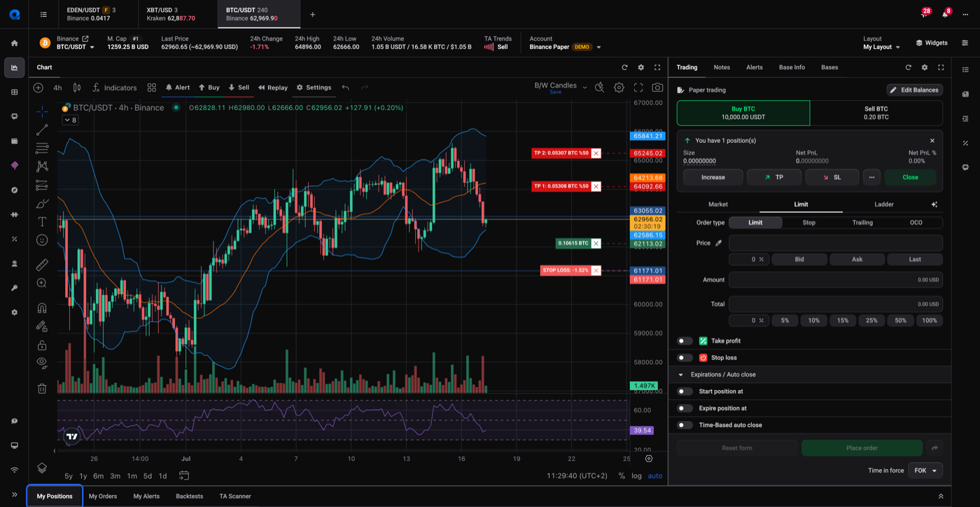Open the object tree layers icon
This screenshot has width=980, height=507.
42,468
